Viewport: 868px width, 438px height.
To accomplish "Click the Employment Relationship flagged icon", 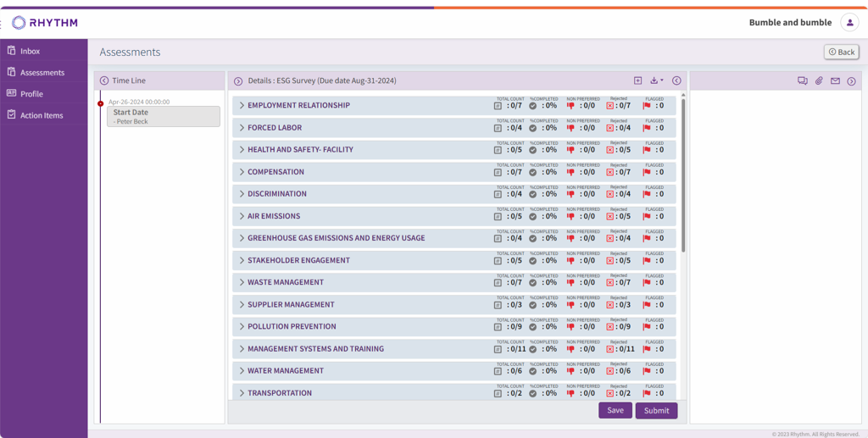I will [x=648, y=106].
